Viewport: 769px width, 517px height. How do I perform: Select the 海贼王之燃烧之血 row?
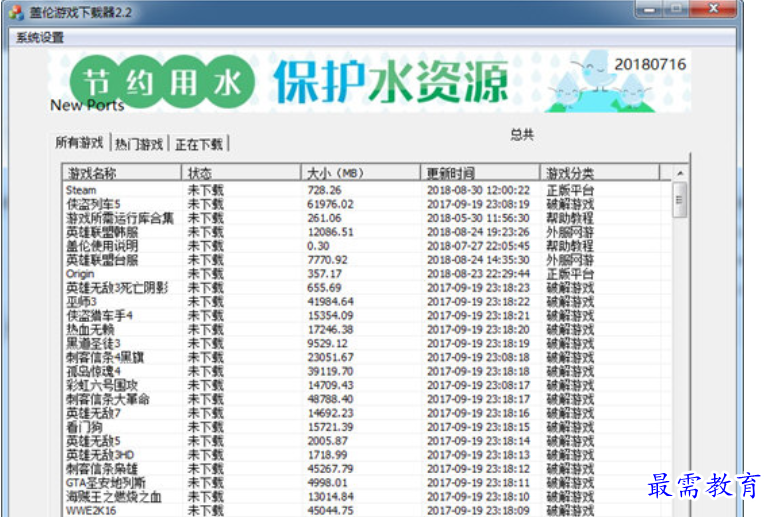367,497
